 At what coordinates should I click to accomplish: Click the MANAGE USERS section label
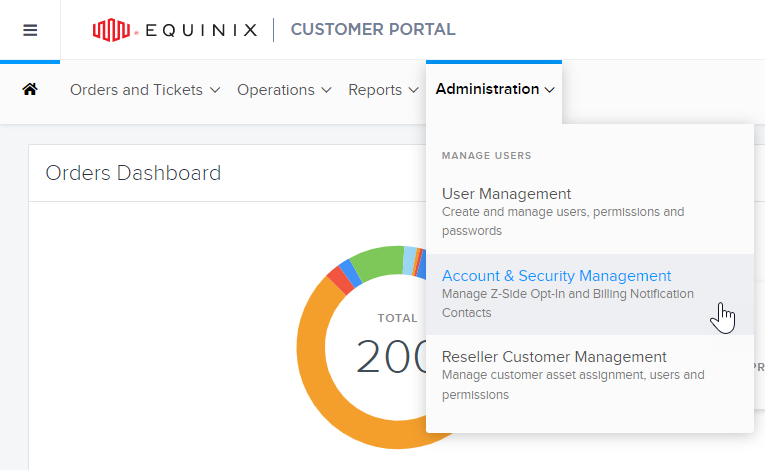(x=486, y=156)
